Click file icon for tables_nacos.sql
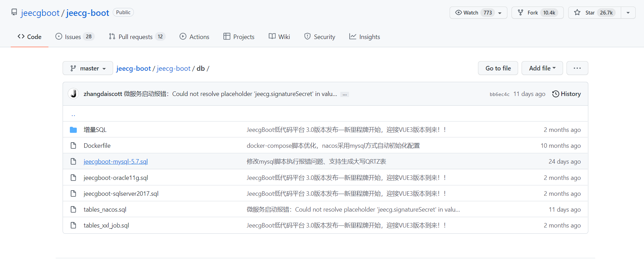Viewport: 644px width, 261px height. tap(73, 210)
